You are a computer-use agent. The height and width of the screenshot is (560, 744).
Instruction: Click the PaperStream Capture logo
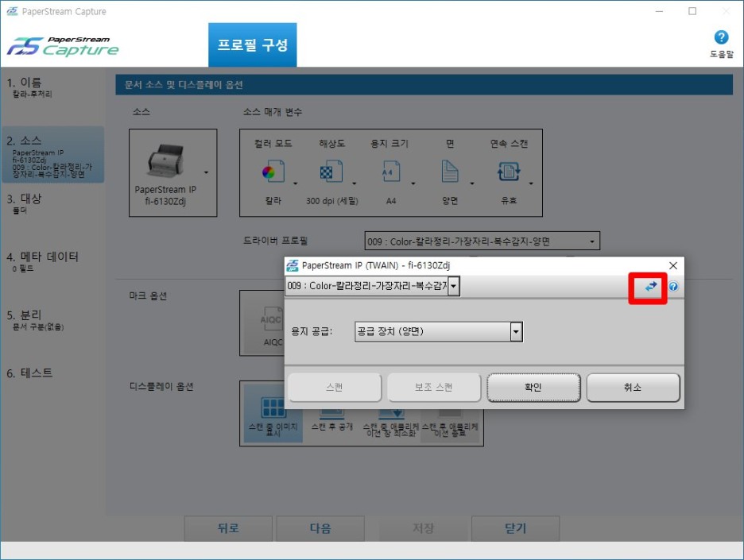(63, 47)
